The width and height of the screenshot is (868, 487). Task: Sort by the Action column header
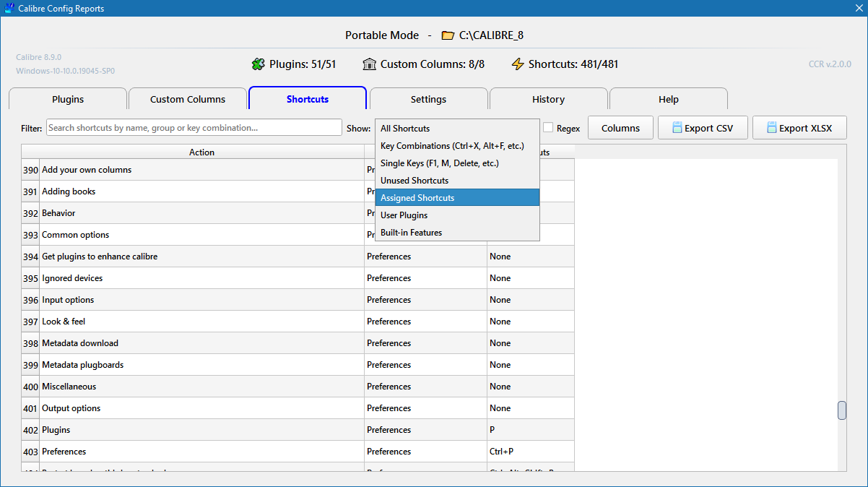click(201, 152)
